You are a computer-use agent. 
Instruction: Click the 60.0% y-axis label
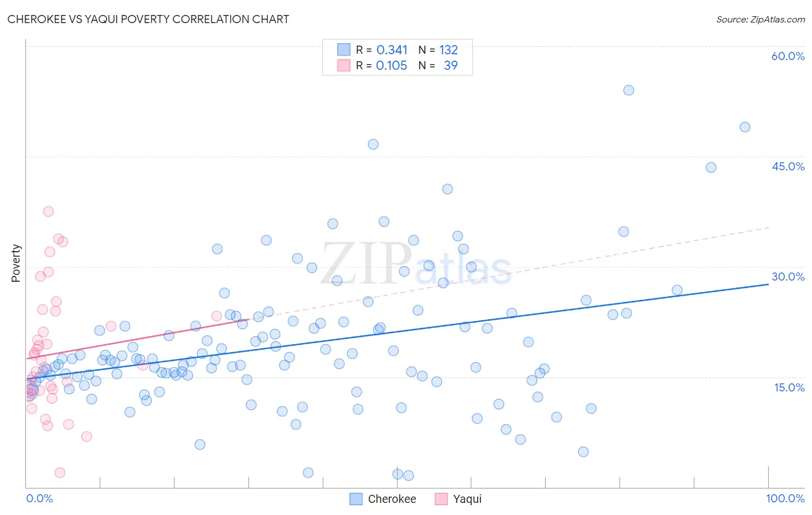pos(788,56)
